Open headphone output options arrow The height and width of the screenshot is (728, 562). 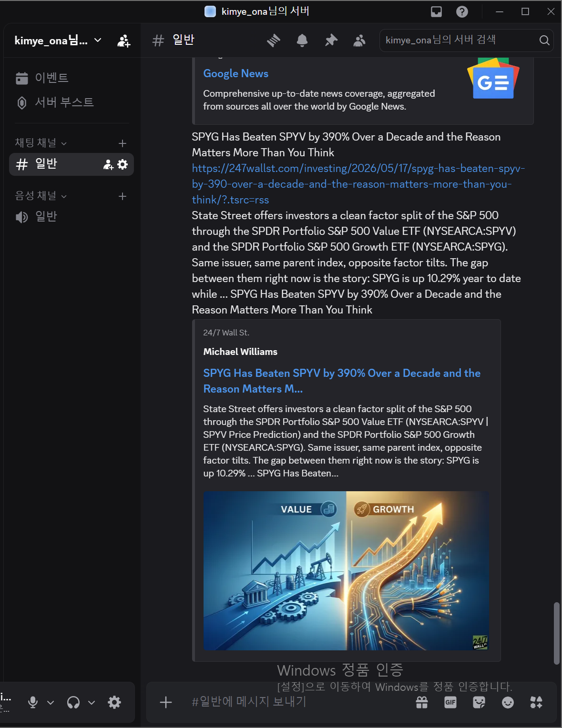tap(92, 703)
